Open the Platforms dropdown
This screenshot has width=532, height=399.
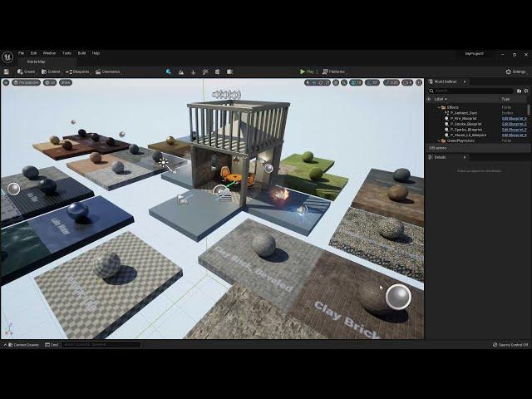333,71
